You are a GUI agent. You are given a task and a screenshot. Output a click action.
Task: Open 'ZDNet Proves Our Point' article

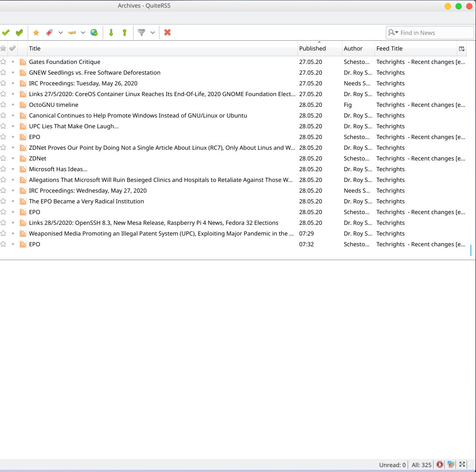[162, 147]
